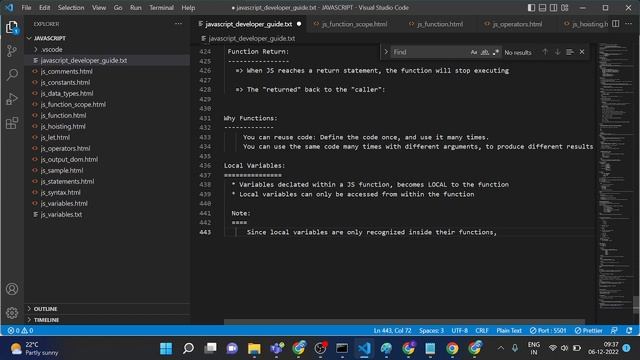The height and width of the screenshot is (360, 640).
Task: Open the File menu
Action: tap(26, 8)
